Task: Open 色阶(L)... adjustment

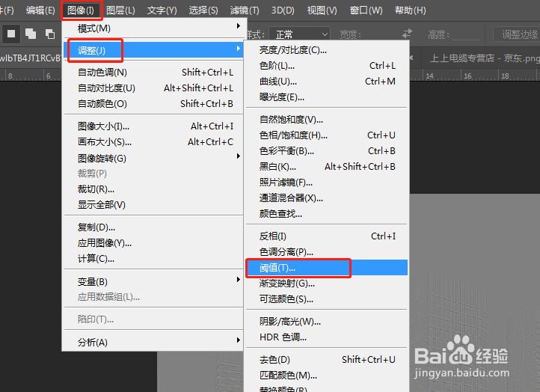Action: [x=327, y=66]
